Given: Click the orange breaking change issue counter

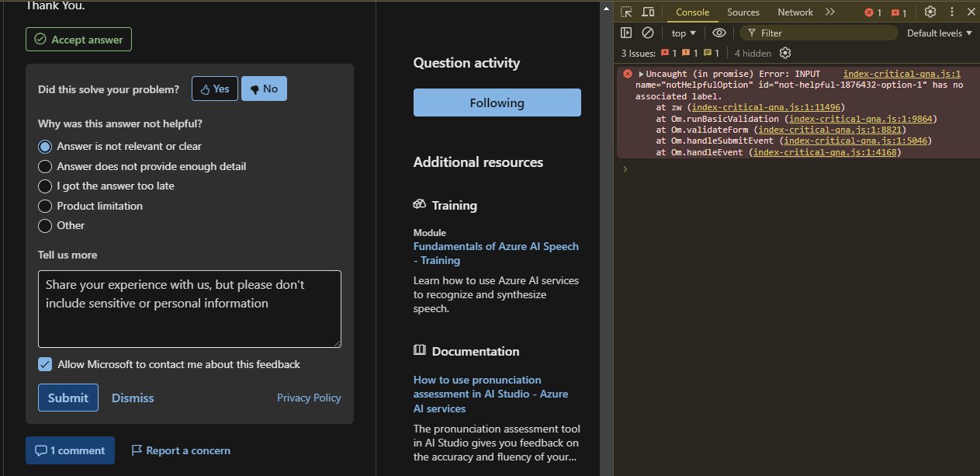Looking at the screenshot, I should pyautogui.click(x=691, y=53).
